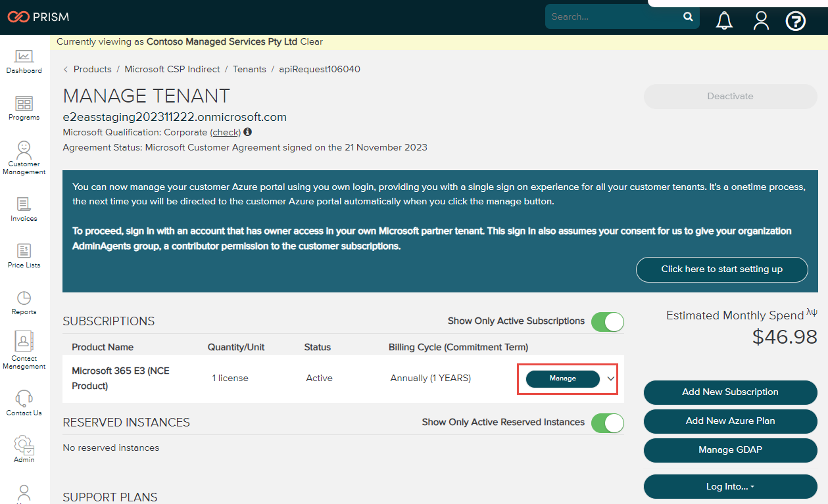
Task: Click the Microsoft Qualification info icon
Action: [248, 132]
